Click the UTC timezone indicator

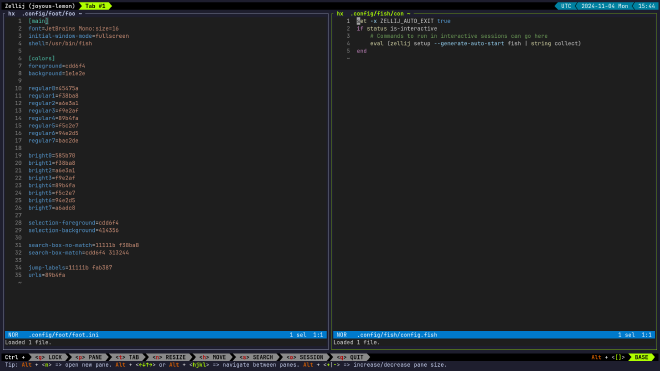566,6
